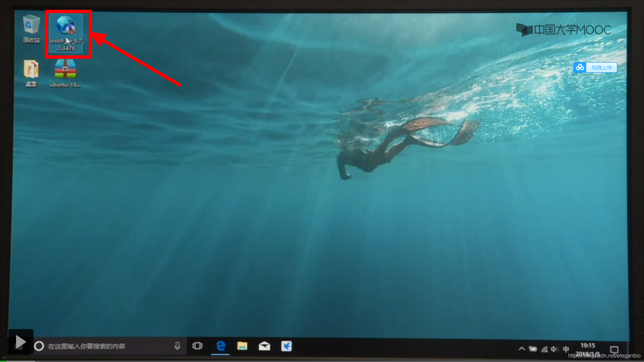Select the uiso9 9.7.0.3476 installer icon
Screen dimensions: 644x362
click(x=66, y=33)
